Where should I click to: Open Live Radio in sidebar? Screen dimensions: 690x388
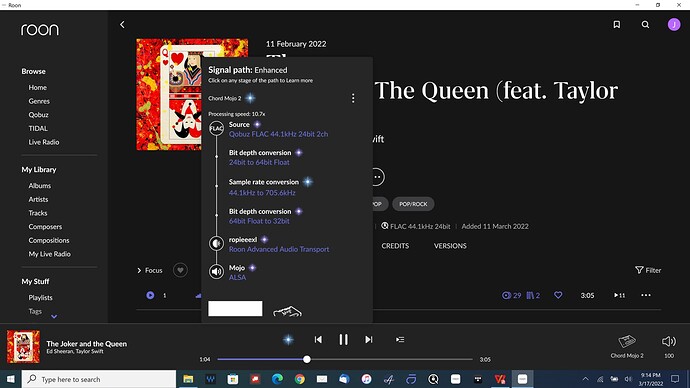[44, 142]
